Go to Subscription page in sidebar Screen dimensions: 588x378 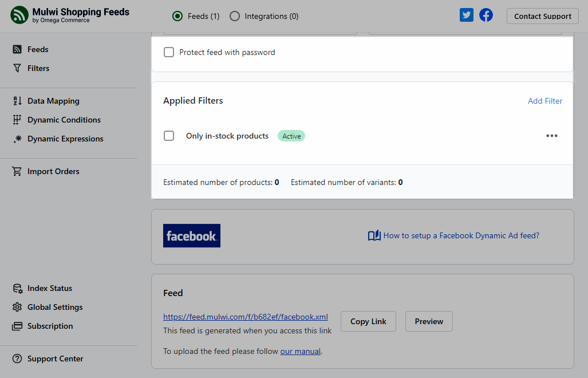pos(50,326)
